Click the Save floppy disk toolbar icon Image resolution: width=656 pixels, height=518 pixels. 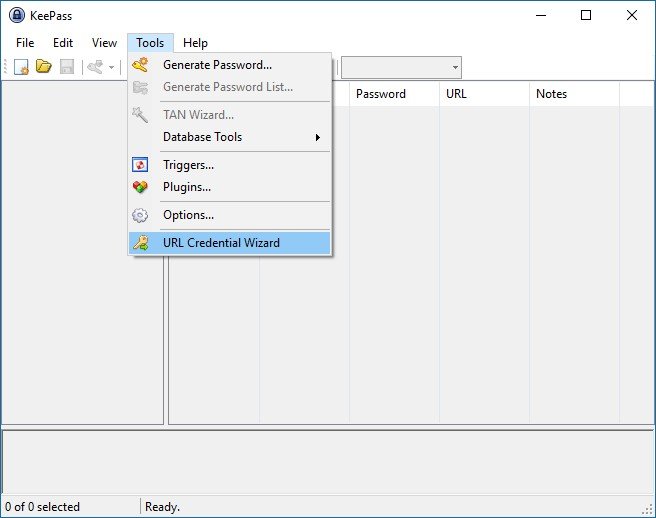pyautogui.click(x=67, y=67)
